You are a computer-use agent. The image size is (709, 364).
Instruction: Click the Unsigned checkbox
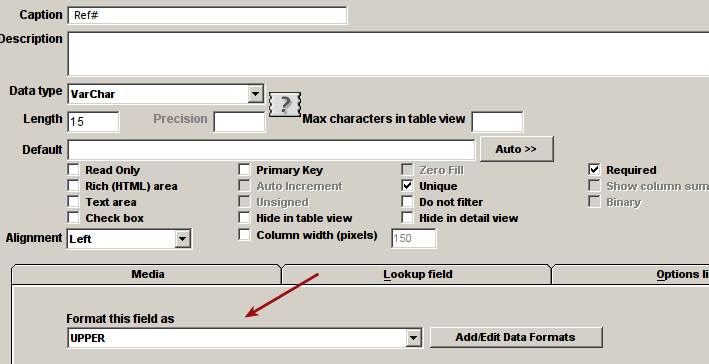click(x=244, y=201)
